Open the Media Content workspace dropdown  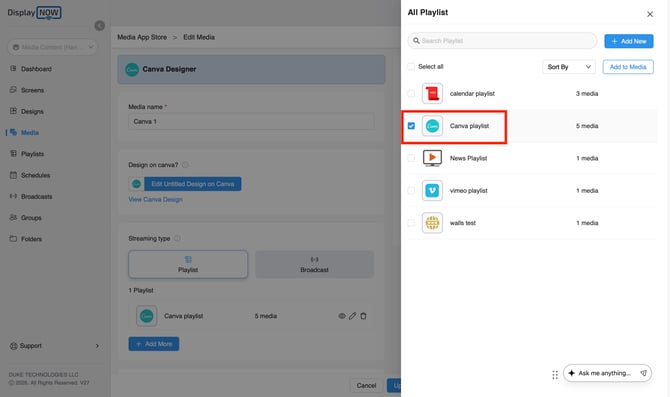[52, 47]
